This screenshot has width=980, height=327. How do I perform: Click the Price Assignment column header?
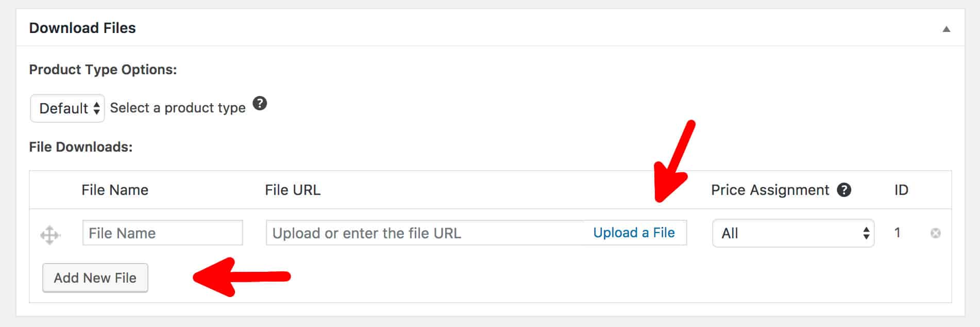pyautogui.click(x=770, y=190)
